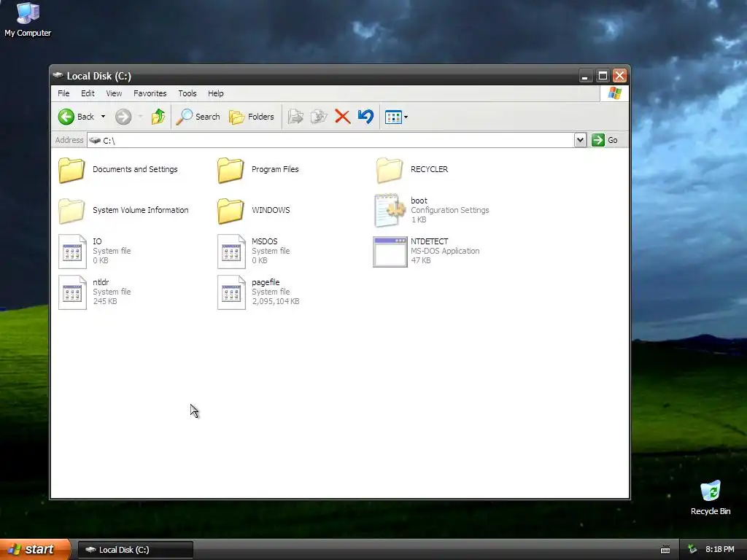747x560 pixels.
Task: Click the 'ntldr' file name
Action: (x=101, y=282)
